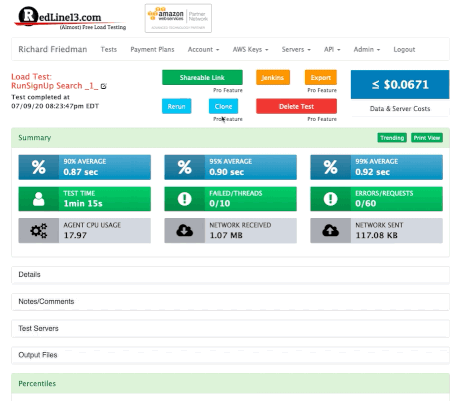Screen dimensions: 463x401
Task: Go to the Tests menu item
Action: 109,49
